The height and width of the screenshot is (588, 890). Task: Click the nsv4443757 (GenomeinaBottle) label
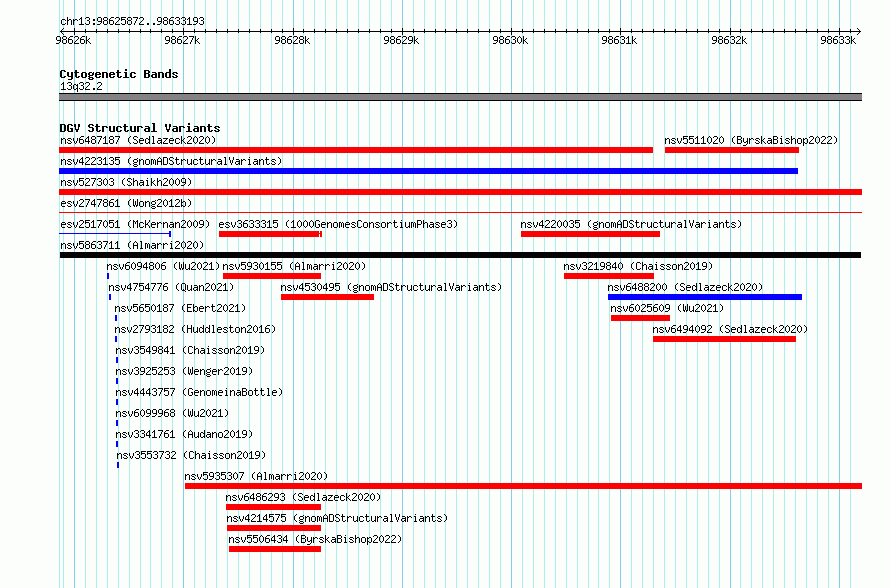[x=199, y=392]
